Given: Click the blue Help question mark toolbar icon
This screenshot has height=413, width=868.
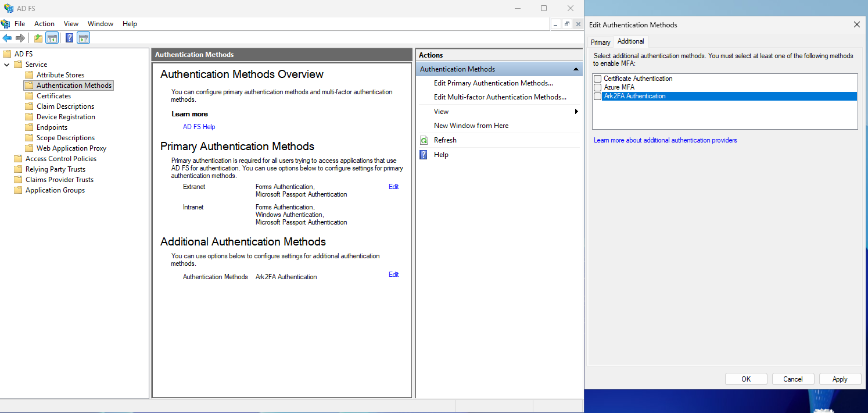Looking at the screenshot, I should point(69,38).
